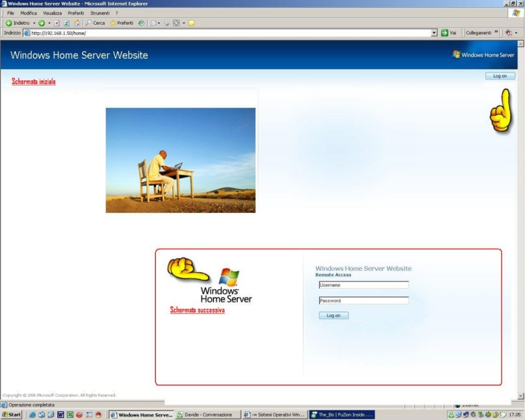The height and width of the screenshot is (420, 525).
Task: Expand the mail icon dropdown arrow
Action: point(159,23)
